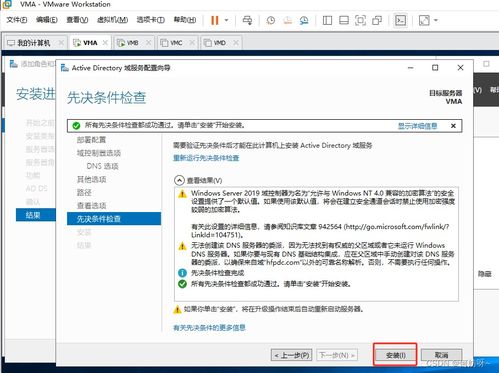The image size is (499, 373).
Task: Click the full screen mode icon
Action: pyautogui.click(x=360, y=20)
